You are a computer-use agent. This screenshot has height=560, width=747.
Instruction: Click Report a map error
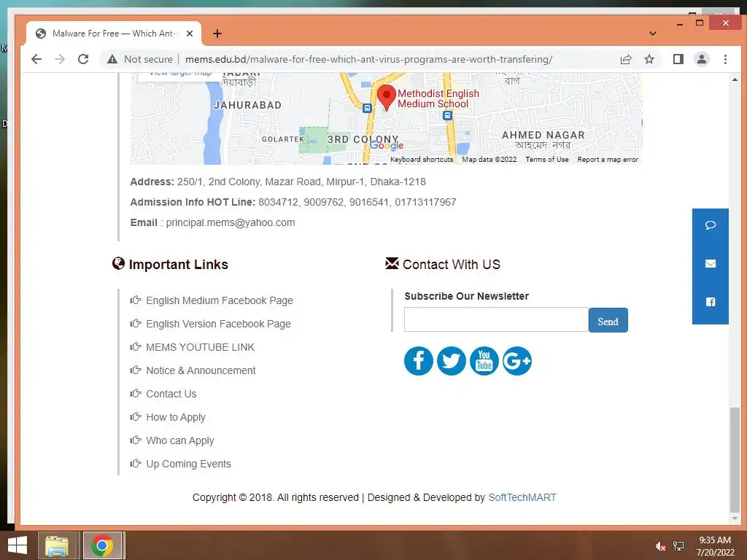tap(608, 160)
